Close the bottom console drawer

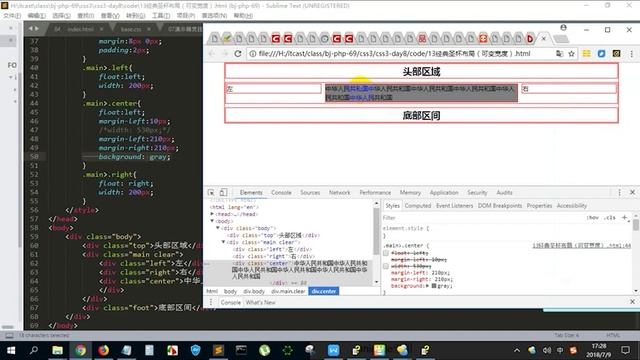(632, 302)
